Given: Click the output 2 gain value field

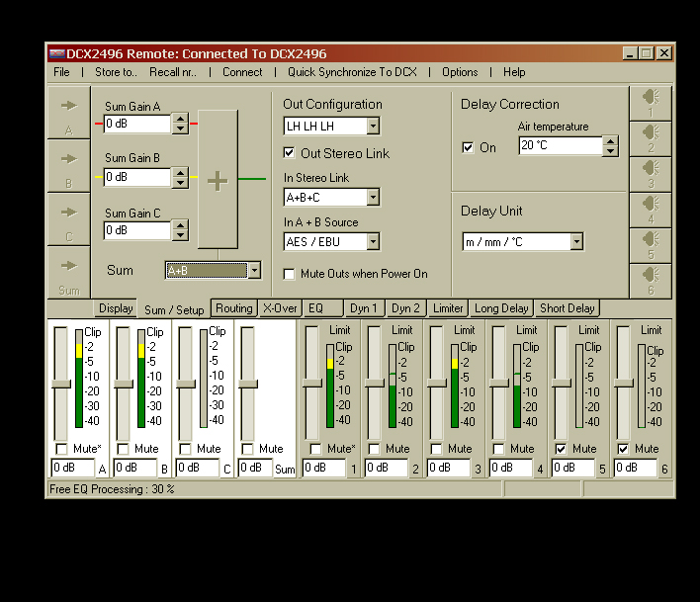Looking at the screenshot, I should point(387,468).
